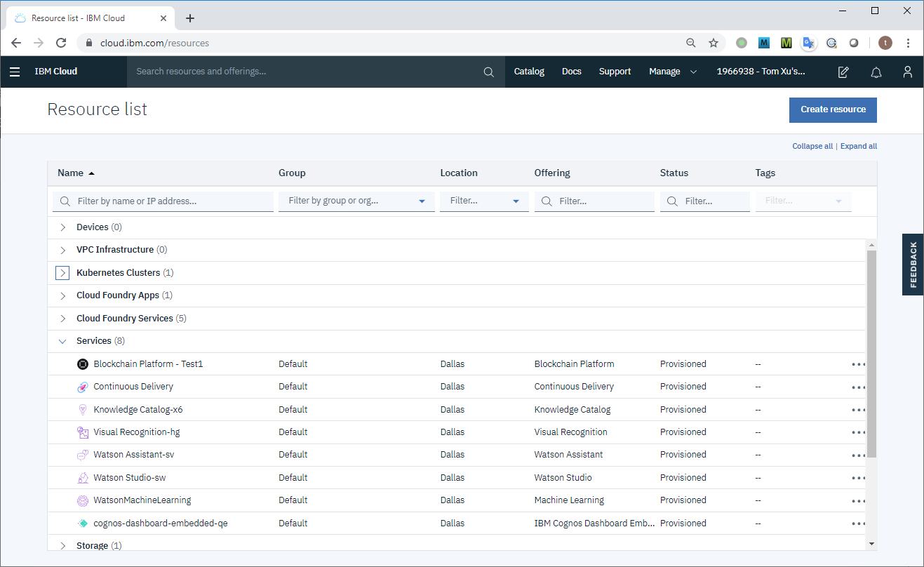Click the Collapse all link
924x567 pixels.
coord(812,147)
